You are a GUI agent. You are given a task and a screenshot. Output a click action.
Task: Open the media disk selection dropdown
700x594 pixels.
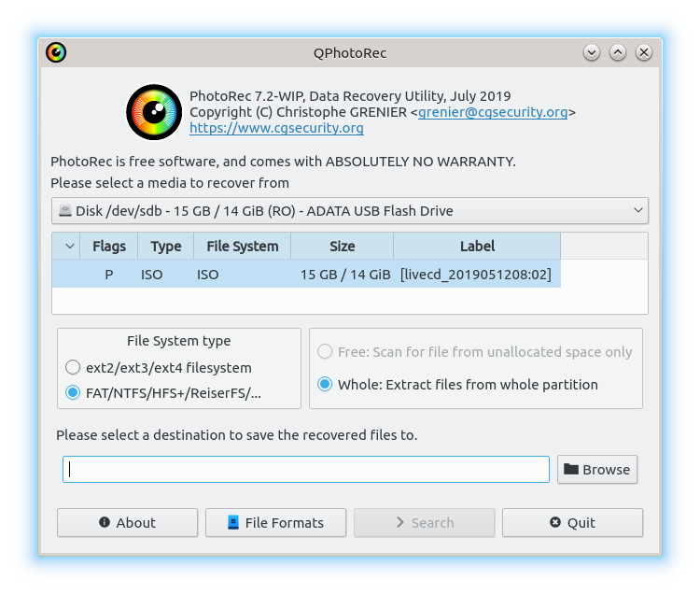[350, 210]
